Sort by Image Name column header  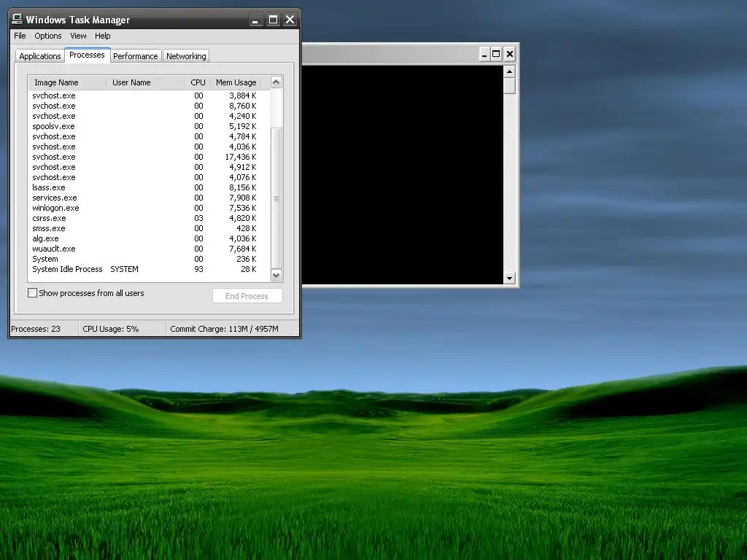click(67, 82)
